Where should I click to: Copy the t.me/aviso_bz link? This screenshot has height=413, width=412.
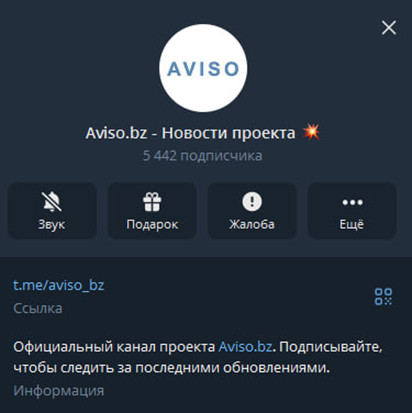[59, 285]
